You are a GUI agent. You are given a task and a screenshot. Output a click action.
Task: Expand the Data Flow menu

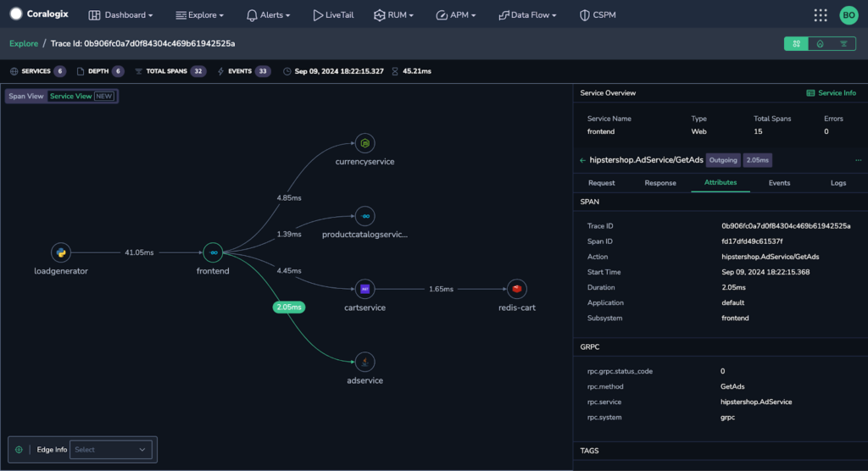click(527, 15)
